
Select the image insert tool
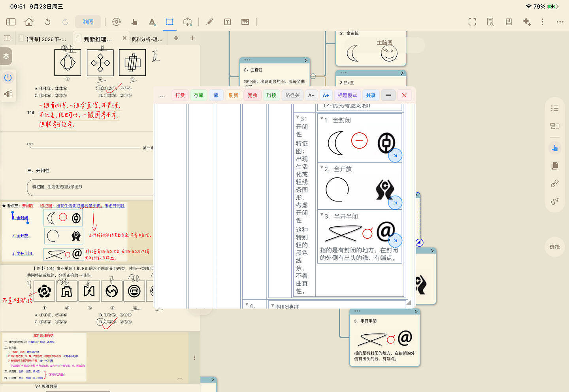245,22
